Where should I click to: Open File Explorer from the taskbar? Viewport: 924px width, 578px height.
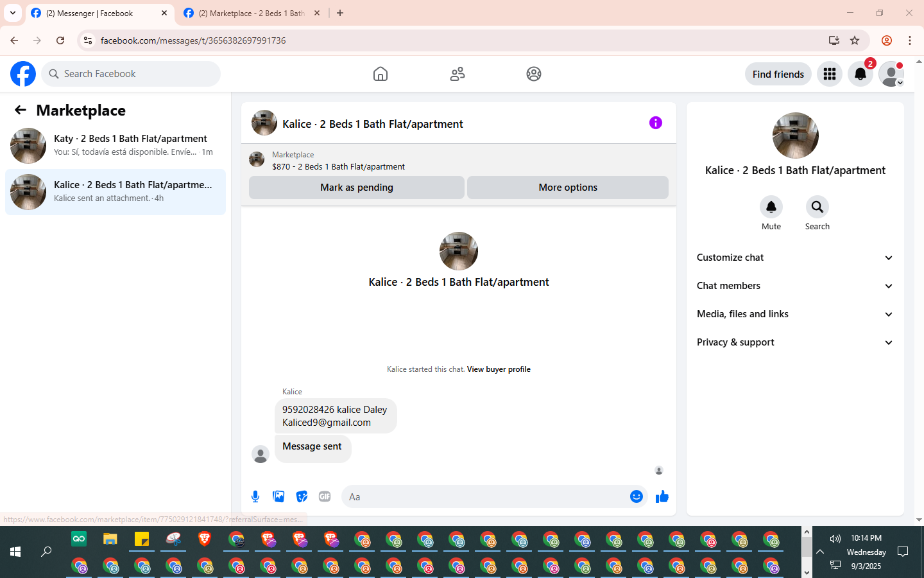click(110, 539)
